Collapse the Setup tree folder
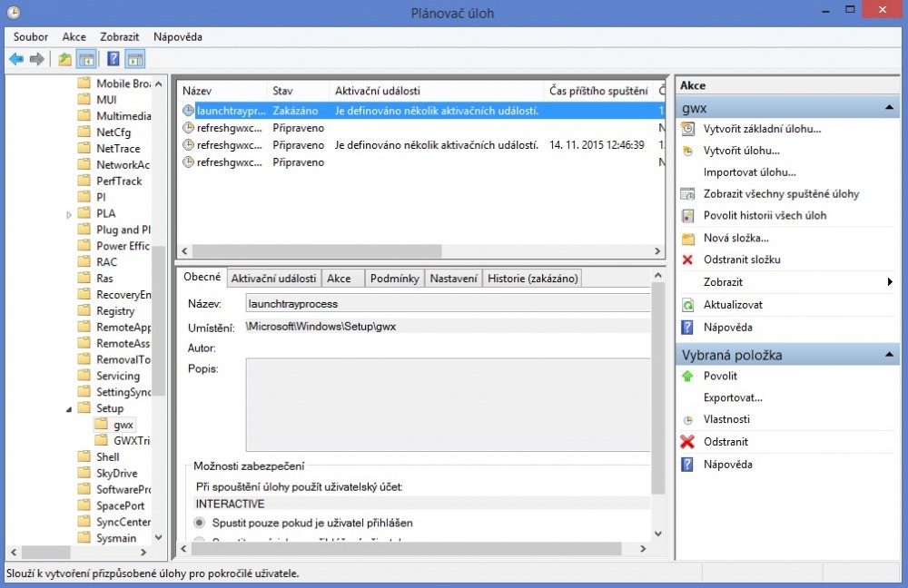Screen dimensions: 908x588 point(69,408)
